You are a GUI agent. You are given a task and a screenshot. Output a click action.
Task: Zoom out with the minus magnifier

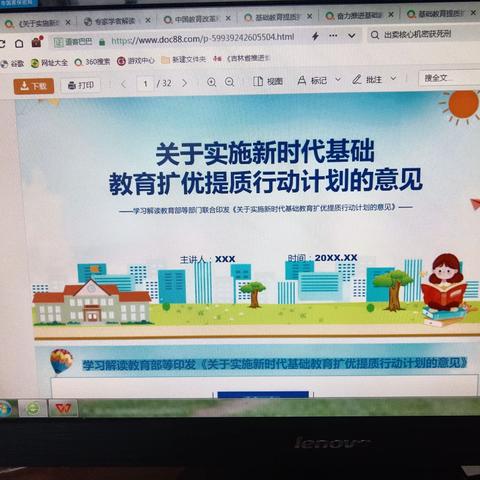229,82
